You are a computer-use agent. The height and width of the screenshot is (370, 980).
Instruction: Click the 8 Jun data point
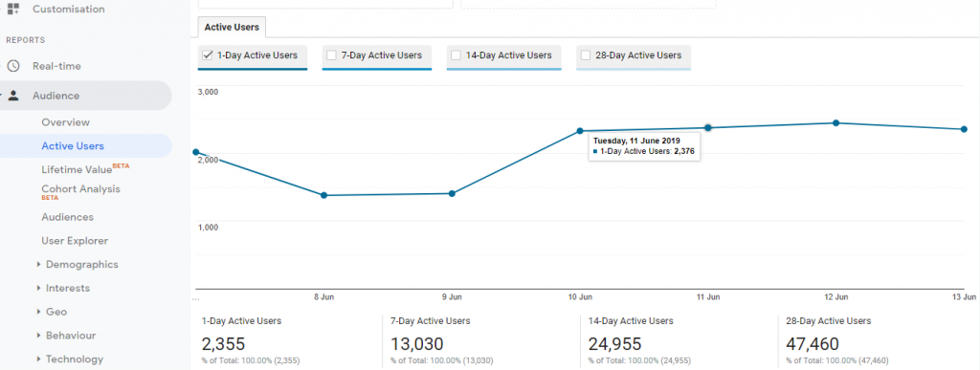[x=323, y=195]
